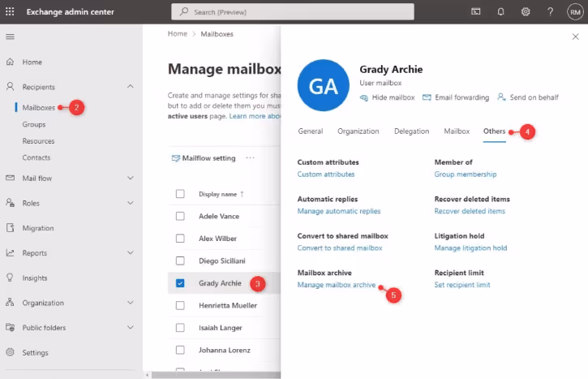Screen dimensions: 588x379
Task: Focus the Search (Preview) field
Action: click(293, 12)
